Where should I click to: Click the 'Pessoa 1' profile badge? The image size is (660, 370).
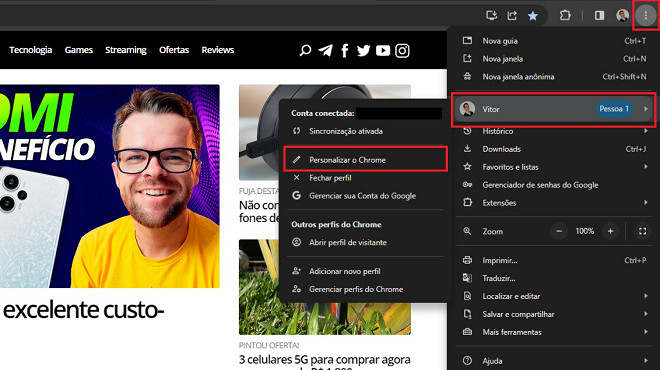pos(614,109)
